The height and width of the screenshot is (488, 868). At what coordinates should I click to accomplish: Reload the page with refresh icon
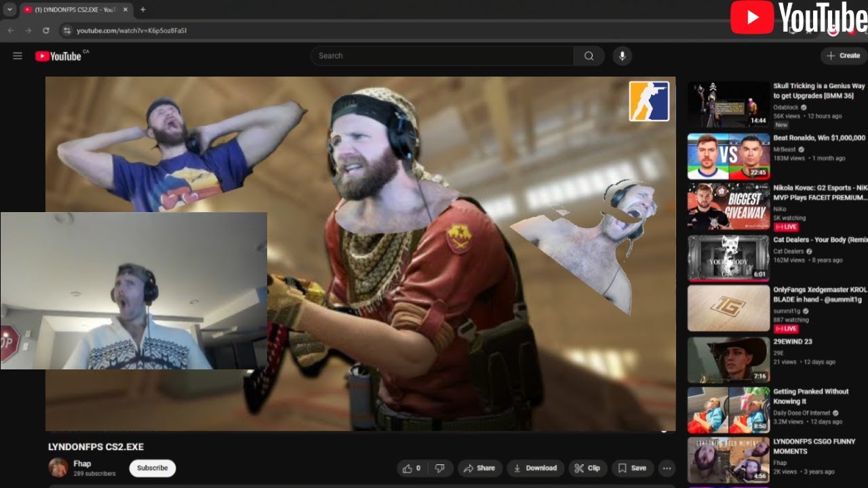click(46, 30)
